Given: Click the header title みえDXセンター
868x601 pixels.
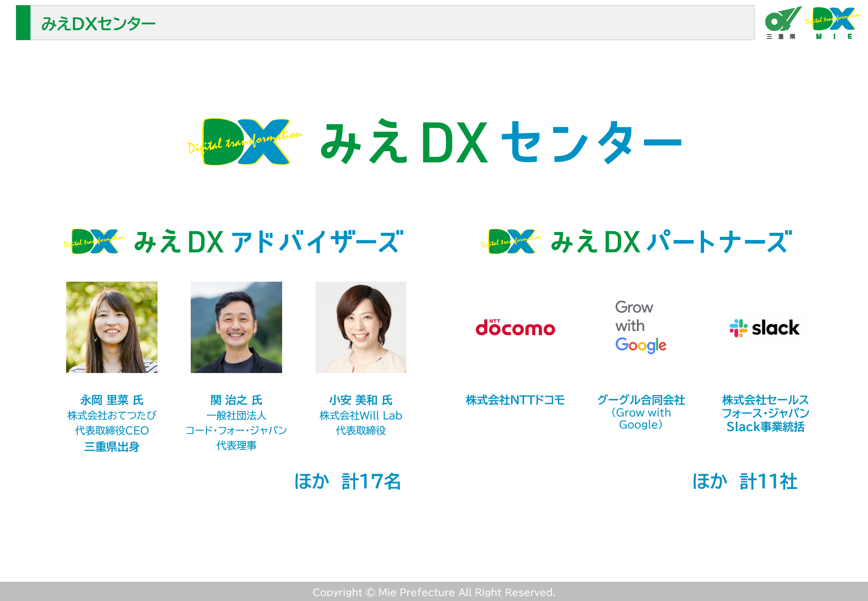Looking at the screenshot, I should [x=99, y=24].
